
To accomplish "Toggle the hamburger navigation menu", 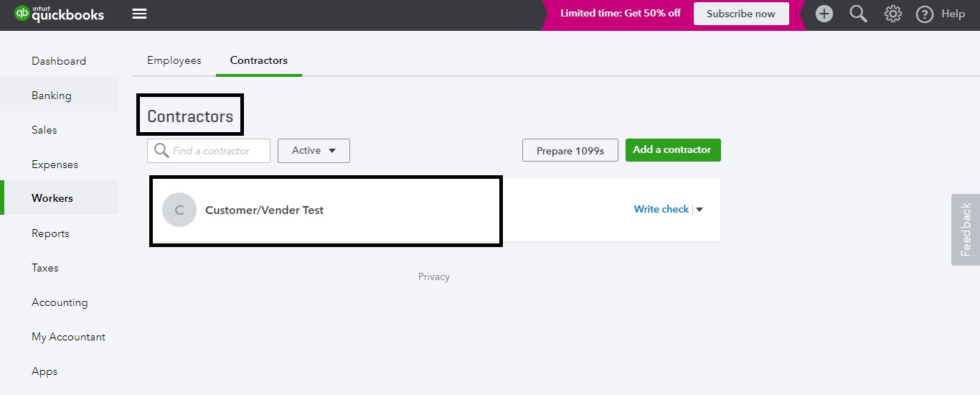I will pos(139,14).
